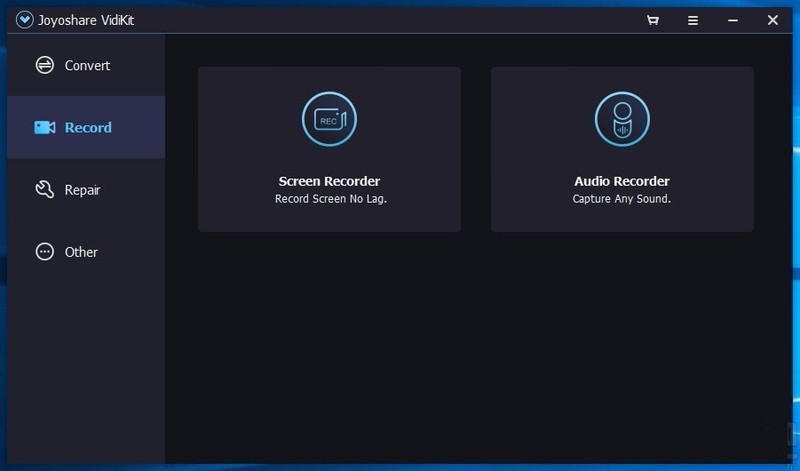Screen dimensions: 800x471
Task: Minimize the Joyoshare VidiKit window
Action: point(733,20)
